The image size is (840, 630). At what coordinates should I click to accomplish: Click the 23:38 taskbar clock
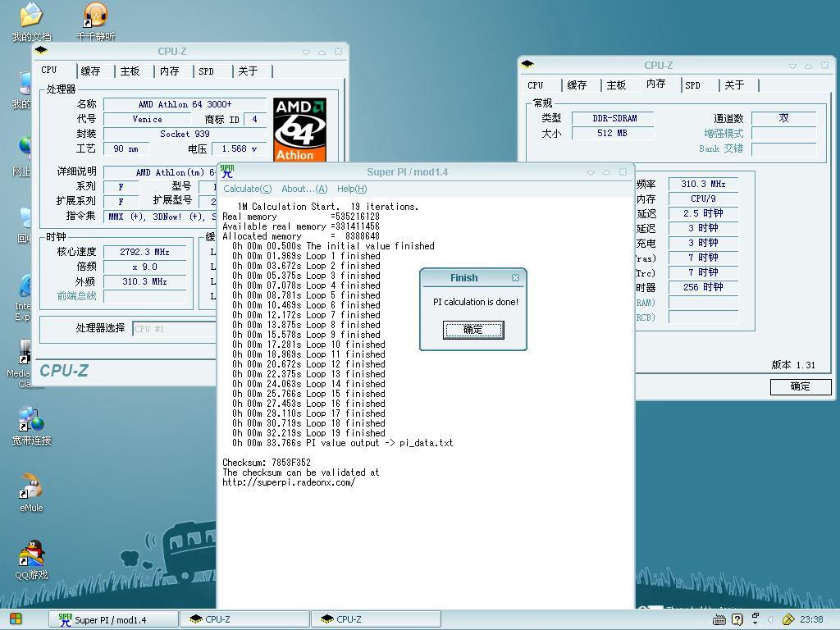(811, 619)
